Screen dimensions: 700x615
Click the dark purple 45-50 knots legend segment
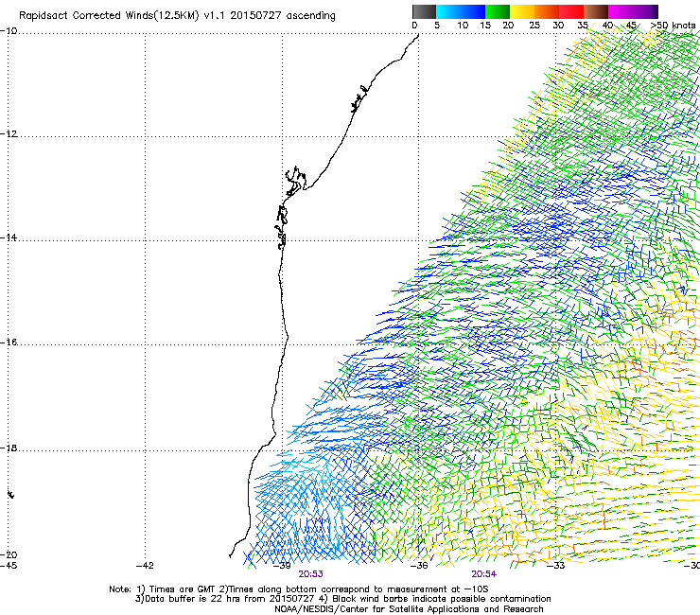pyautogui.click(x=645, y=11)
